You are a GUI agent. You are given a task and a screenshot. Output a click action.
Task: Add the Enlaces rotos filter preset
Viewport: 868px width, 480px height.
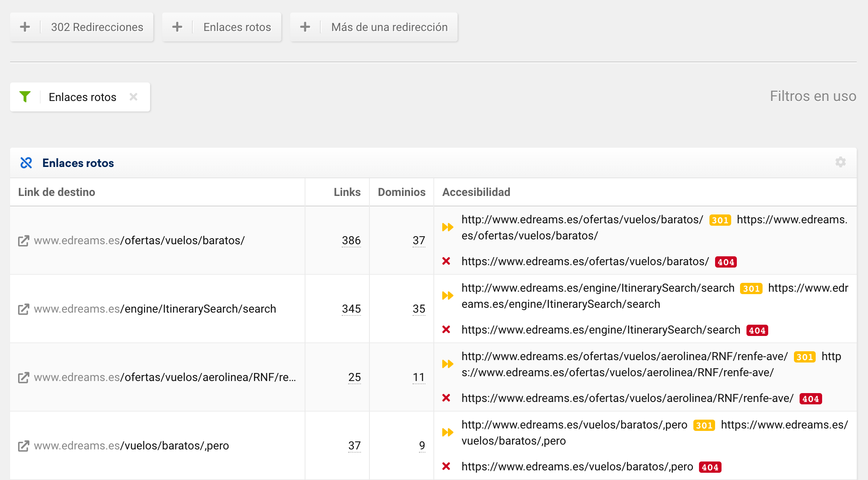click(237, 27)
